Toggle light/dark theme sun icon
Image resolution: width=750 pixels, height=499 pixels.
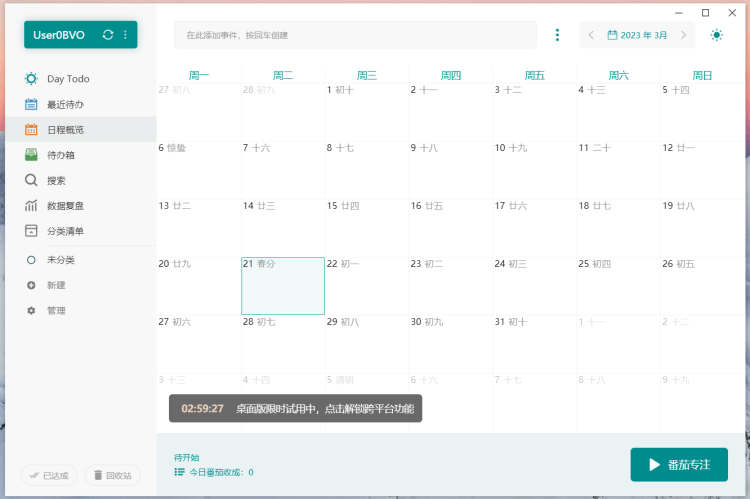pyautogui.click(x=716, y=35)
